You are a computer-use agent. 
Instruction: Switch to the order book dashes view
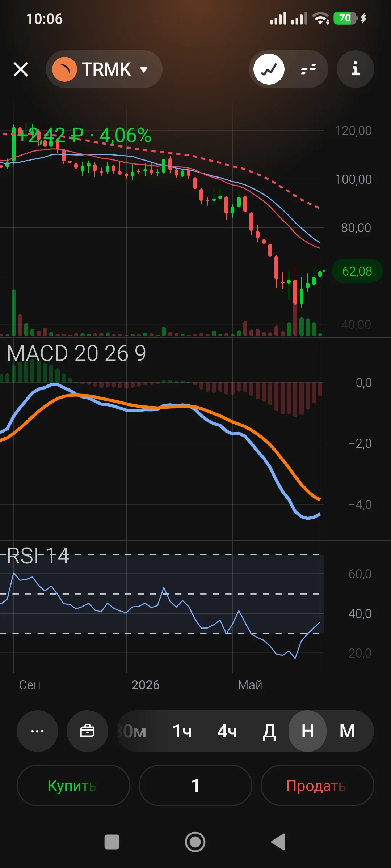point(308,69)
